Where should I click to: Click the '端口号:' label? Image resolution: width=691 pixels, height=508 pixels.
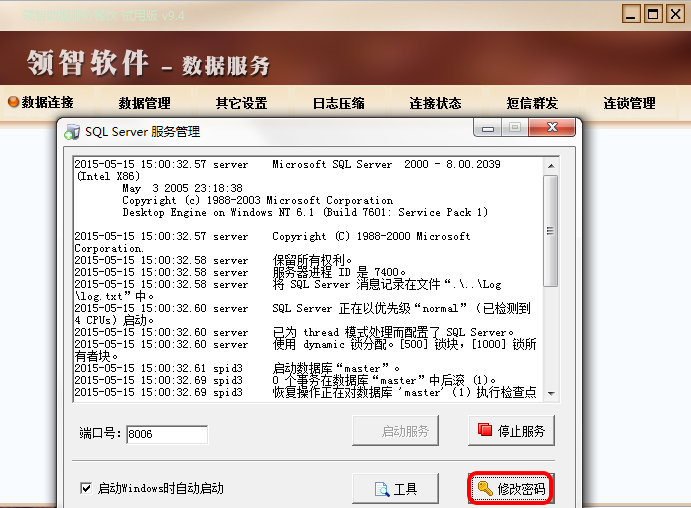pos(100,434)
